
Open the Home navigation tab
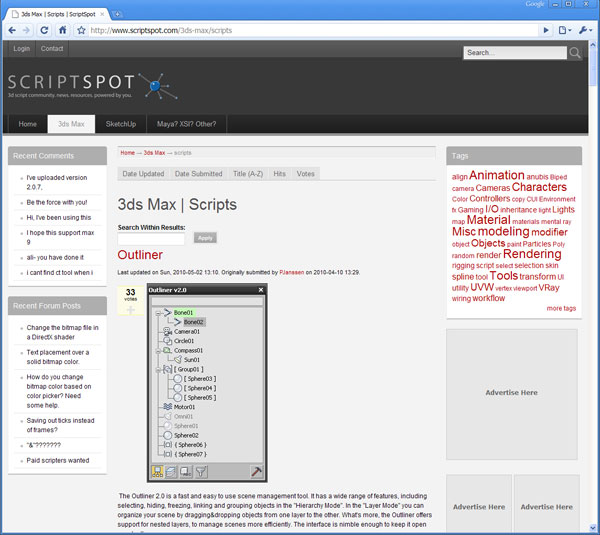pos(28,124)
